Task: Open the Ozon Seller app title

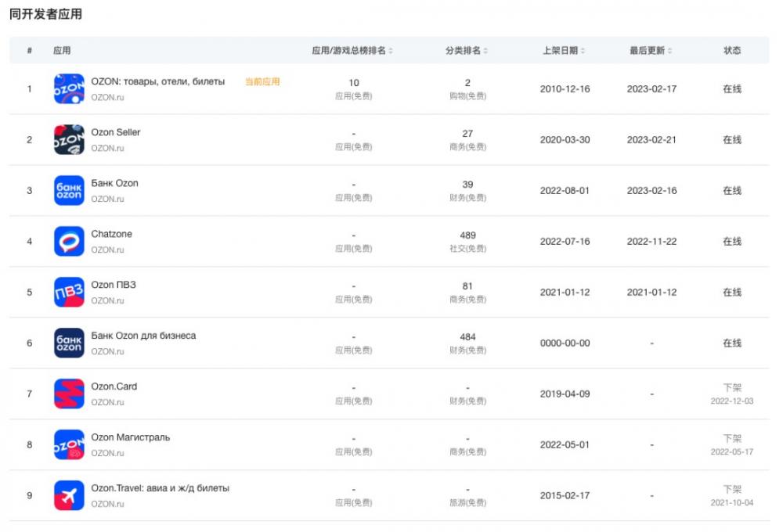Action: [x=115, y=133]
